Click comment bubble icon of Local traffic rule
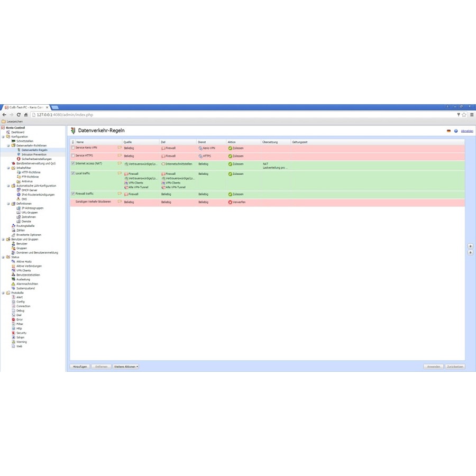Viewport: 476px width, 476px height. (x=120, y=173)
